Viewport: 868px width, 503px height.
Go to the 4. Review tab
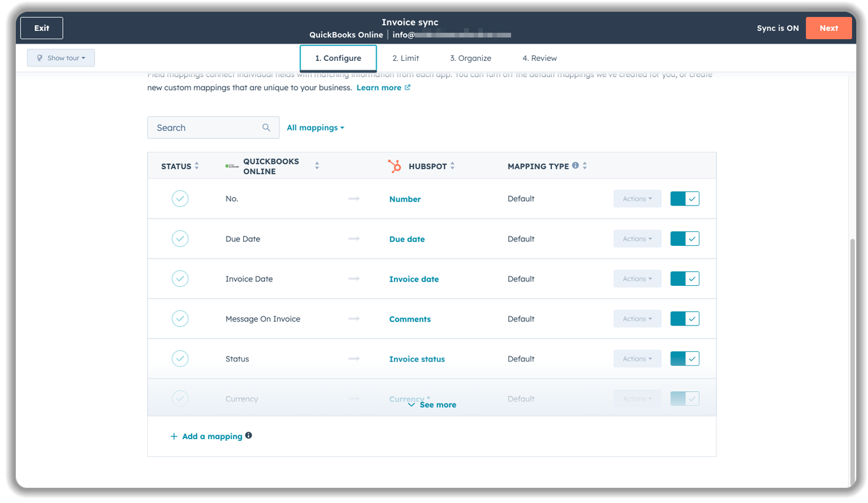539,59
